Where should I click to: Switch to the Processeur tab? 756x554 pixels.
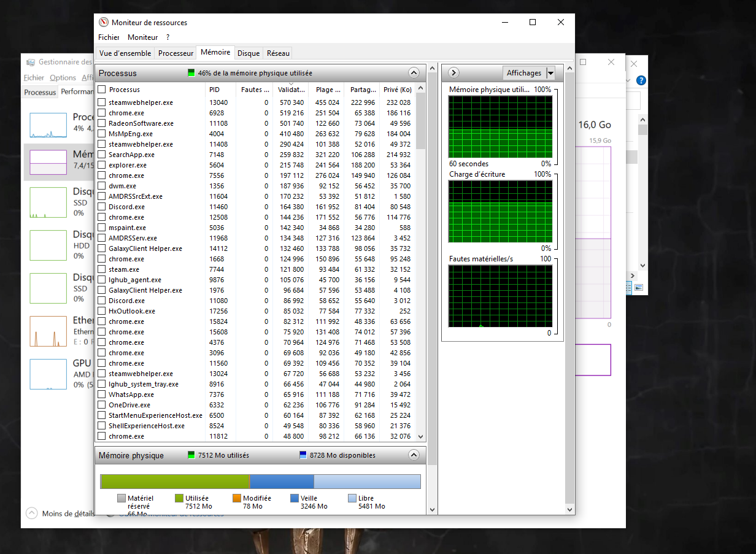tap(175, 53)
